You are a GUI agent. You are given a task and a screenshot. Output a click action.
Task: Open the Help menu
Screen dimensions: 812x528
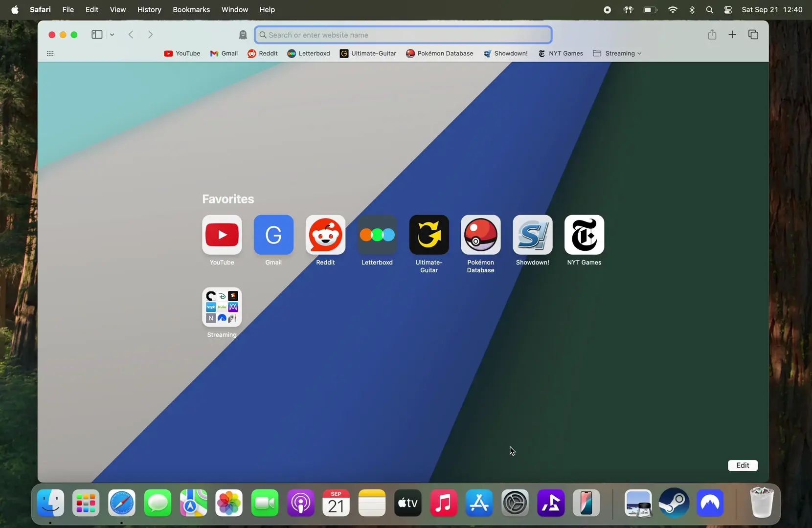point(267,10)
